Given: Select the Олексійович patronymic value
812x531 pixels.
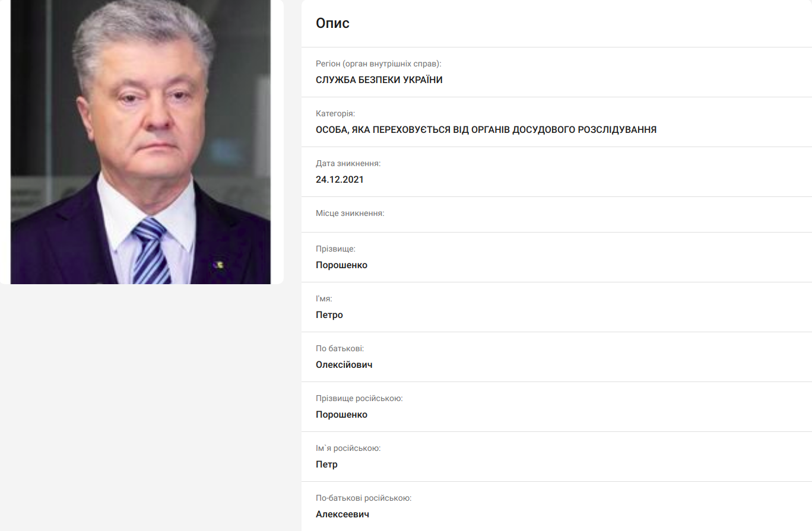Looking at the screenshot, I should pyautogui.click(x=344, y=365).
